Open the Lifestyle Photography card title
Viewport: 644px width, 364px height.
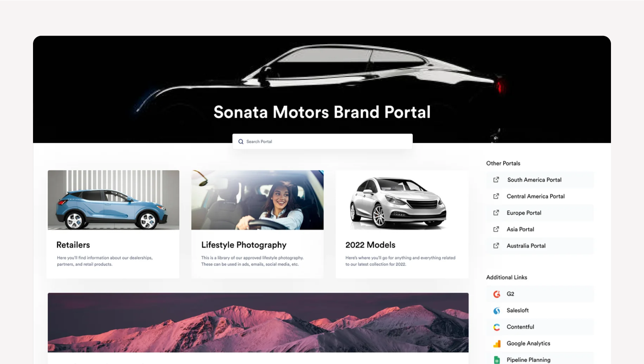coord(244,245)
